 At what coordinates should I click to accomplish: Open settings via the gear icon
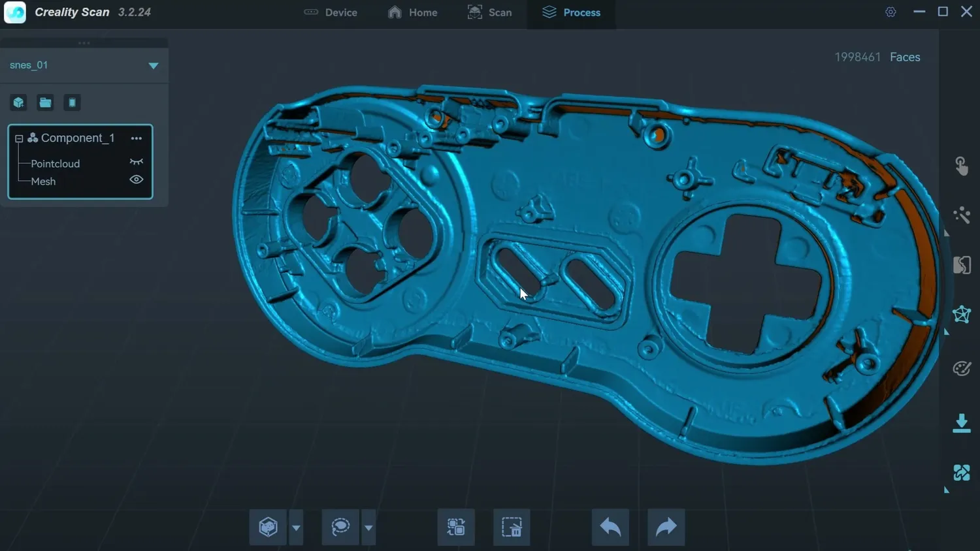[890, 12]
